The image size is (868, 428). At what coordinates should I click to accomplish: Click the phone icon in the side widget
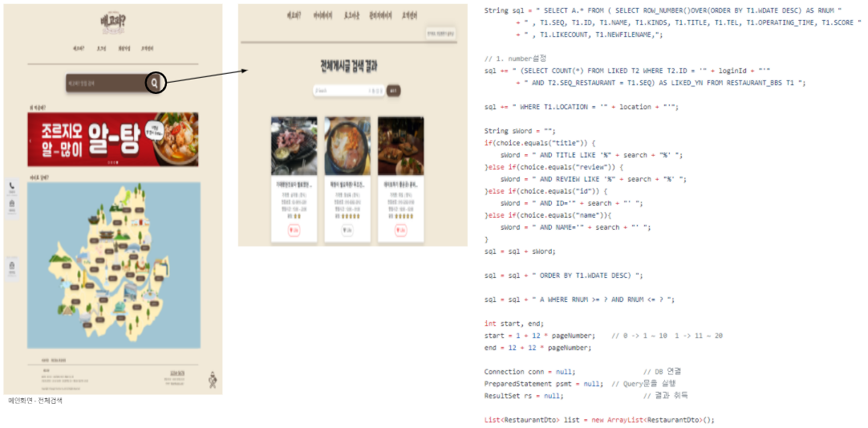11,187
